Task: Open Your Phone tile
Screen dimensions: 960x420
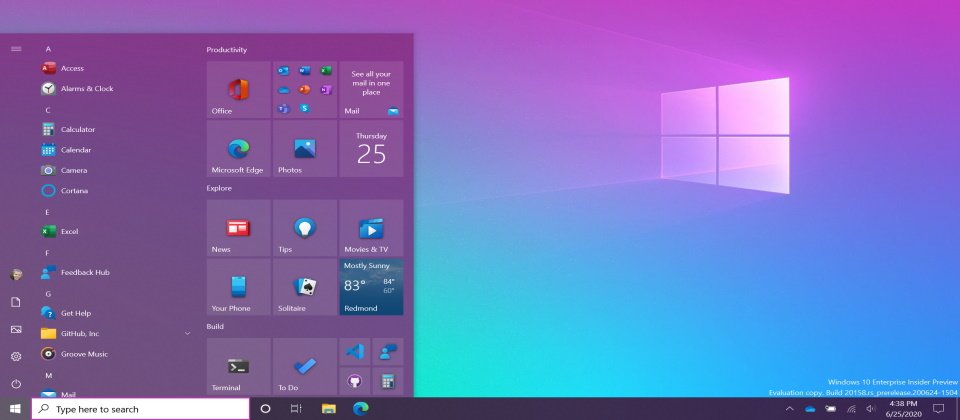Action: (x=238, y=287)
